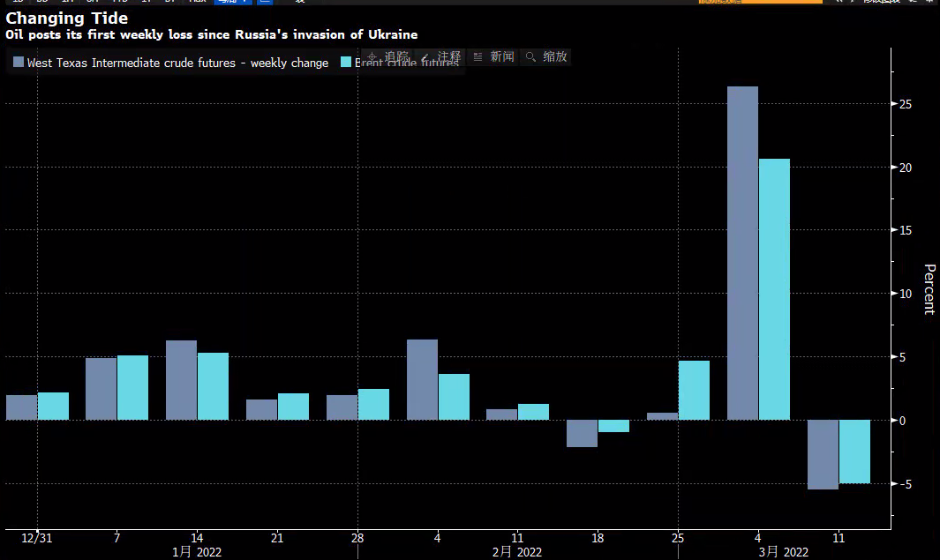
Task: Click the subtitle about oil's first weekly loss
Action: pos(212,34)
